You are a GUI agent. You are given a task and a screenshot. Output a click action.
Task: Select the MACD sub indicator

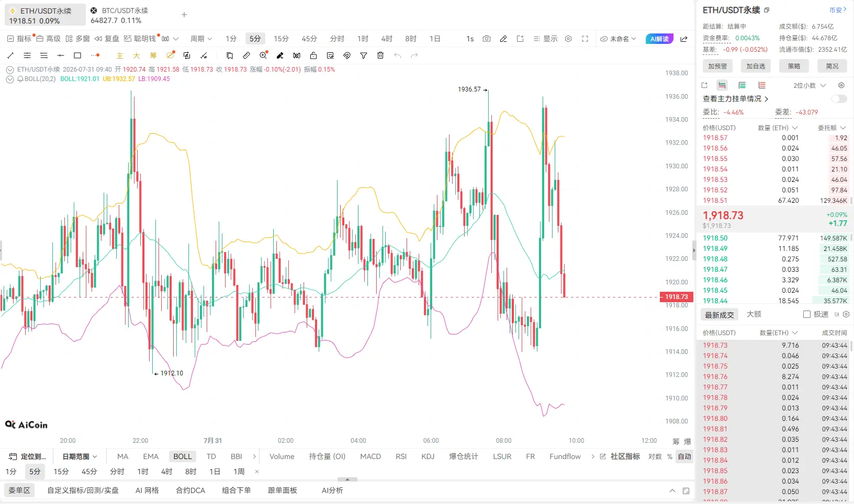(x=370, y=456)
